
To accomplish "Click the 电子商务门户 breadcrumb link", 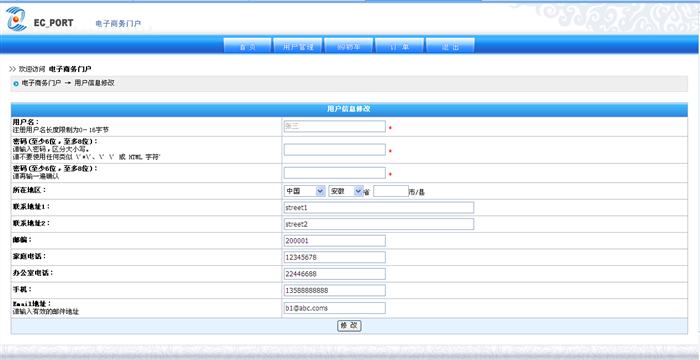I will pos(42,83).
